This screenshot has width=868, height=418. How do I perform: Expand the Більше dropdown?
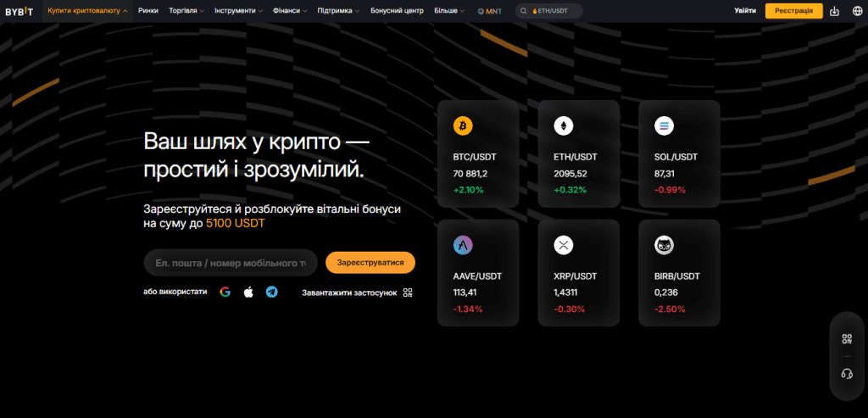[449, 10]
